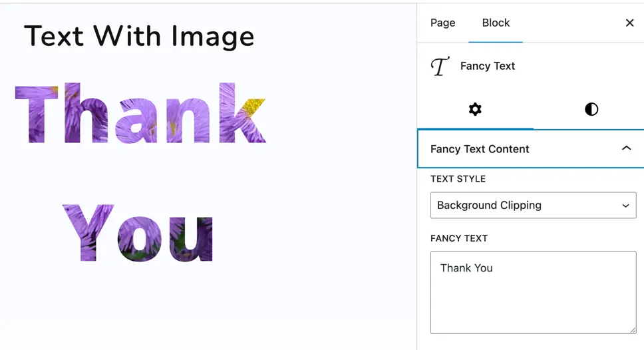Click the FANCY TEXT field label

(x=459, y=238)
